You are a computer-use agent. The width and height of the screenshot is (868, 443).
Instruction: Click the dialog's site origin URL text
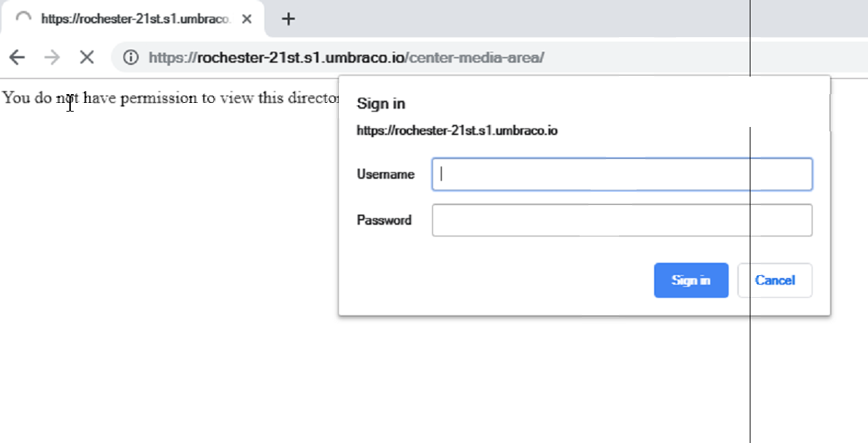click(457, 131)
